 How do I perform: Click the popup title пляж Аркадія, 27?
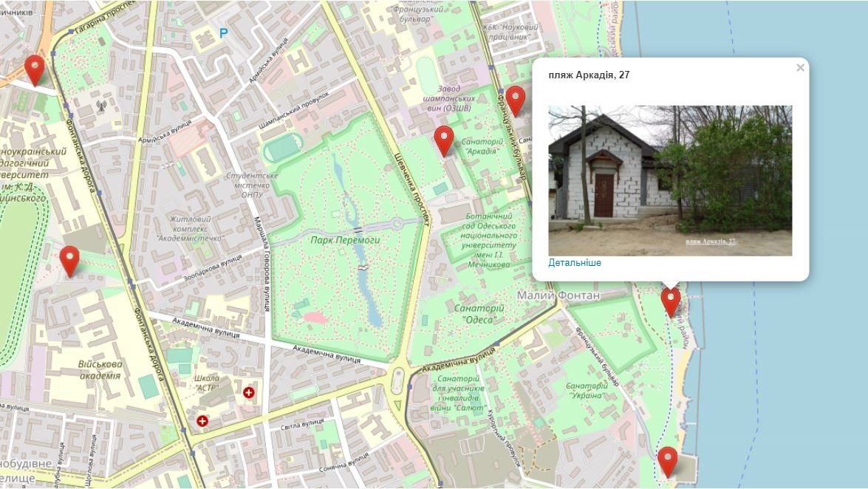pos(589,75)
